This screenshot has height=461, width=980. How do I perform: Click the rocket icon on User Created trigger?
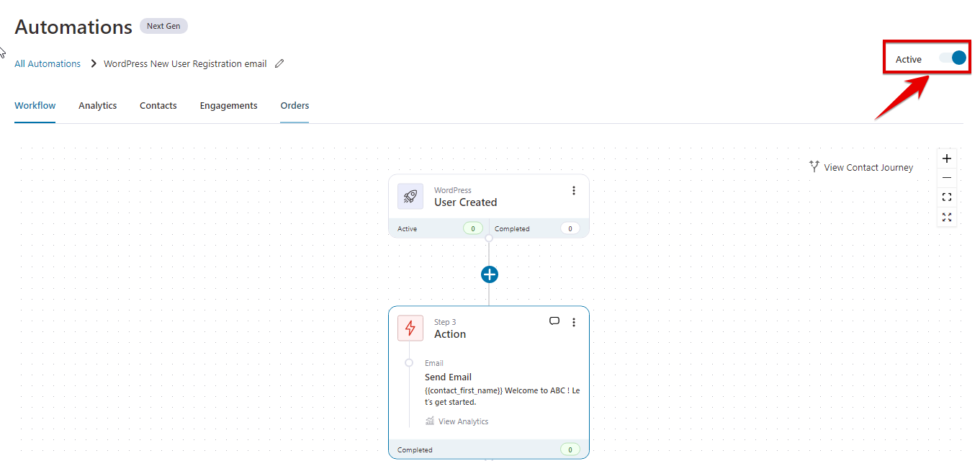pos(410,196)
